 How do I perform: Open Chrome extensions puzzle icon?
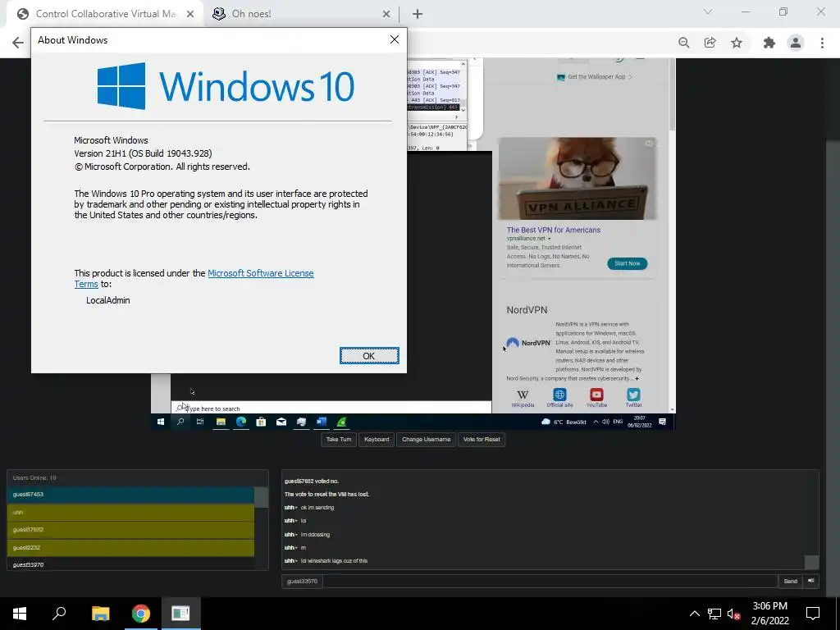tap(769, 43)
